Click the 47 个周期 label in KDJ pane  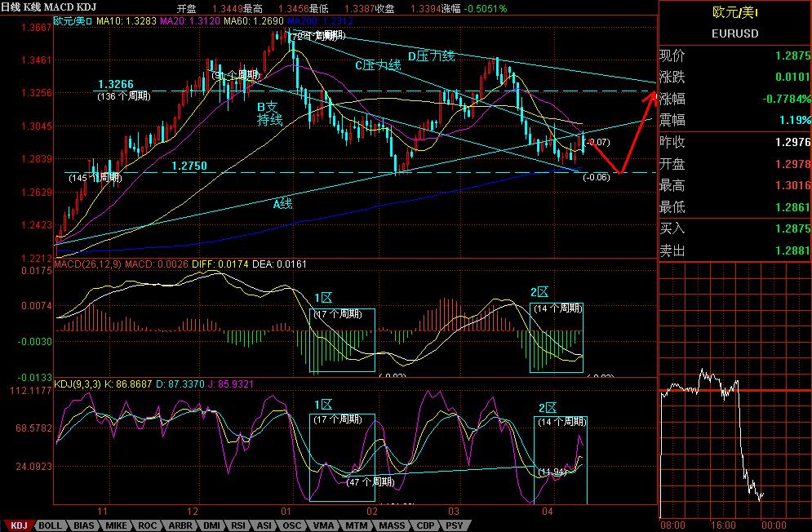pyautogui.click(x=371, y=481)
